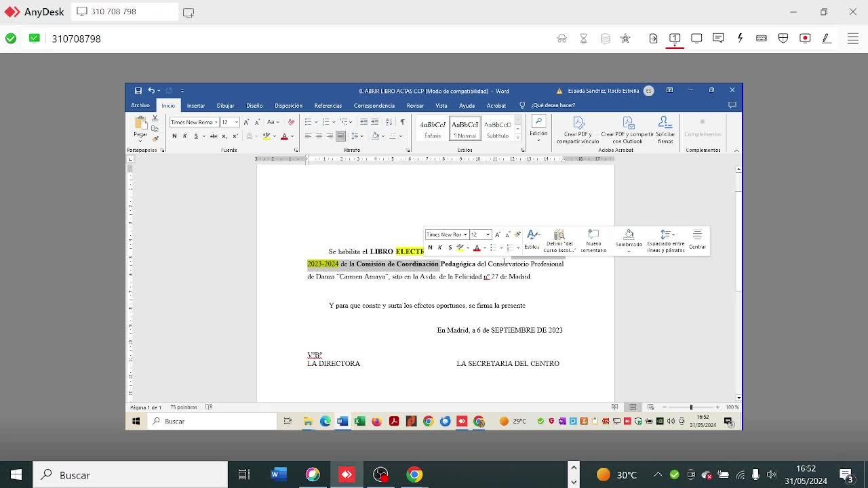Image resolution: width=868 pixels, height=488 pixels.
Task: Open the 75 palabras word count
Action: click(x=184, y=407)
